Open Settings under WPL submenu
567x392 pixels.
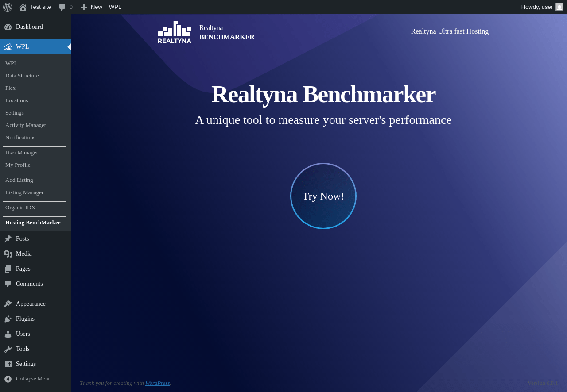click(x=15, y=113)
